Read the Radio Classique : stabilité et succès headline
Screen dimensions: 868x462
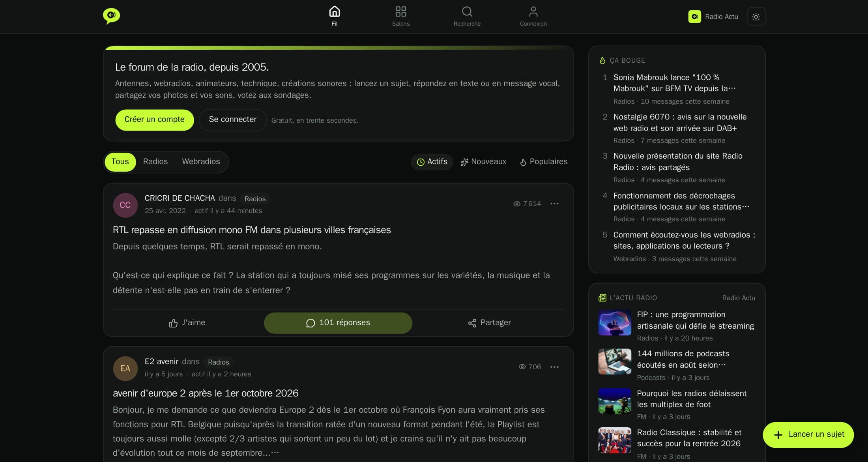tap(689, 438)
